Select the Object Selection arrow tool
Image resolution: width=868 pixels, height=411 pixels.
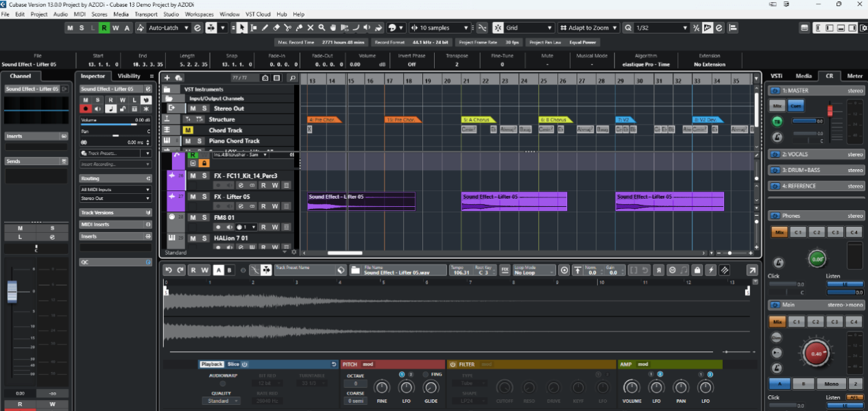point(242,27)
